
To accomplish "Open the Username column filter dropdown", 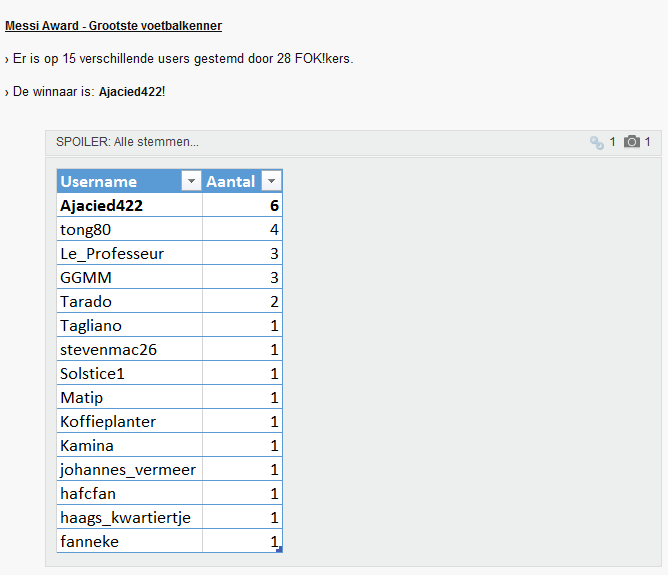I will pos(191,181).
